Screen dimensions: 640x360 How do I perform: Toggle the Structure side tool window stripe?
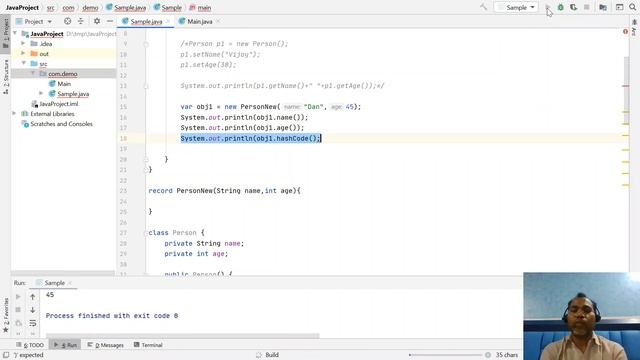pyautogui.click(x=5, y=77)
